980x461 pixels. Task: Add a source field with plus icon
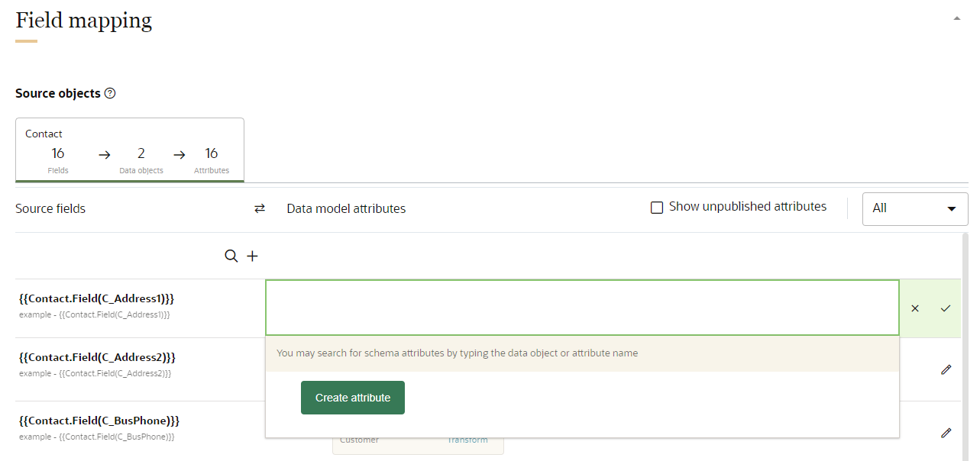(x=253, y=256)
